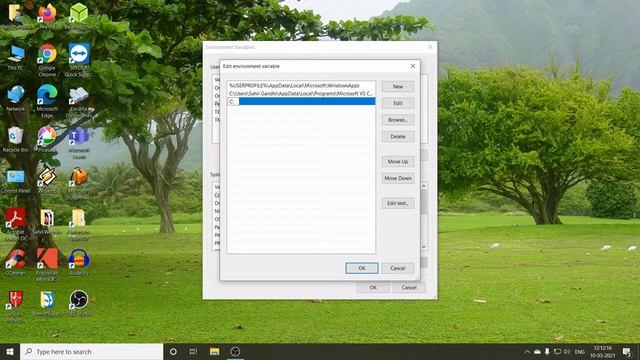Viewport: 640px width, 360px height.
Task: Open Task View on the taskbar
Action: 193,351
